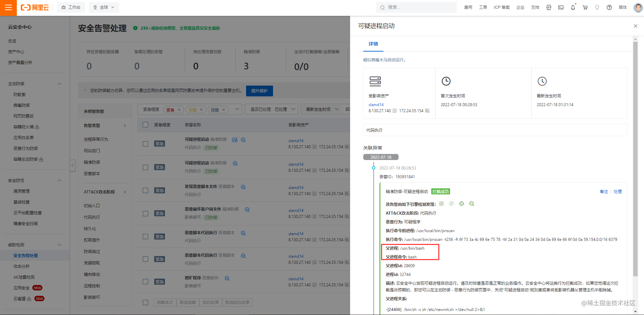The width and height of the screenshot is (644, 315).
Task: Expand the 紧急程度 filter dropdown arrow
Action: (x=237, y=109)
